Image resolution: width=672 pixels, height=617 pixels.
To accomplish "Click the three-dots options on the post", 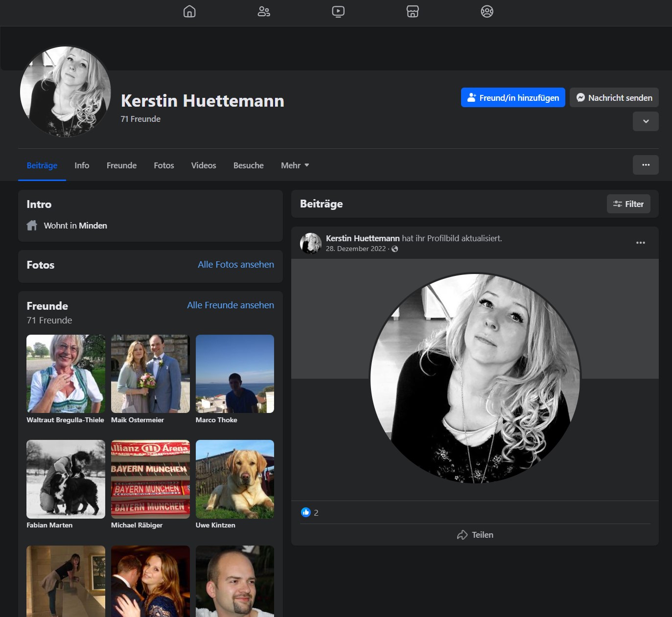I will pos(640,243).
